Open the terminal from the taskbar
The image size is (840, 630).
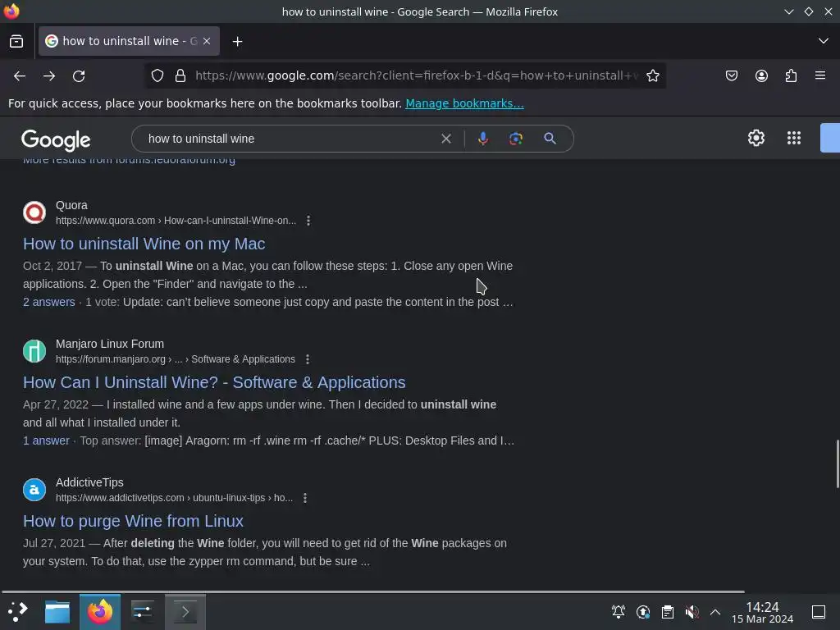(185, 611)
